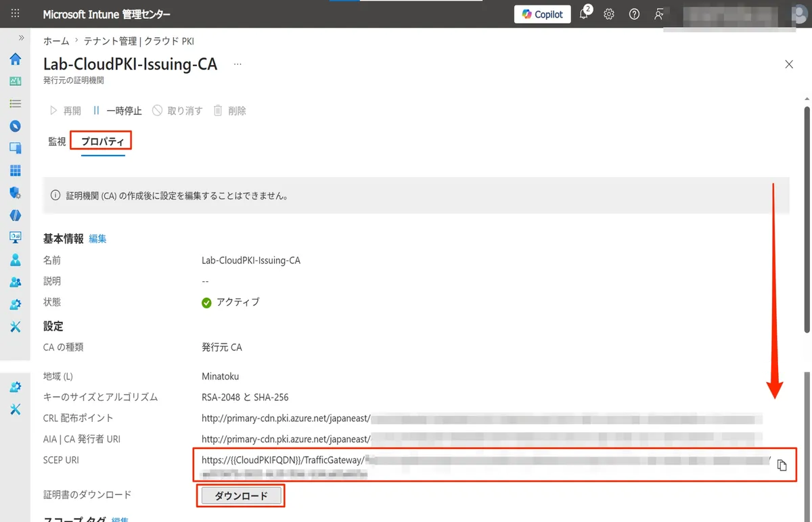Pause the CA with 一時停止
Image resolution: width=812 pixels, height=522 pixels.
click(x=117, y=111)
